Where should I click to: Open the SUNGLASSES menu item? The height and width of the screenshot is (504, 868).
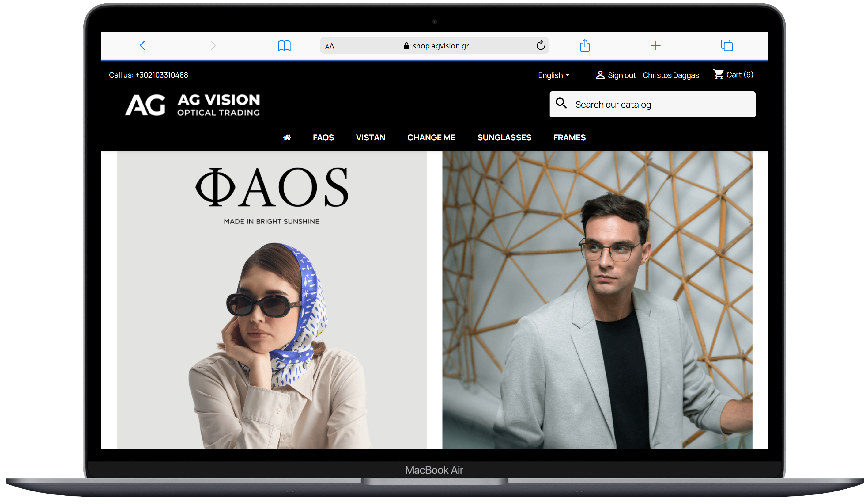coord(504,138)
